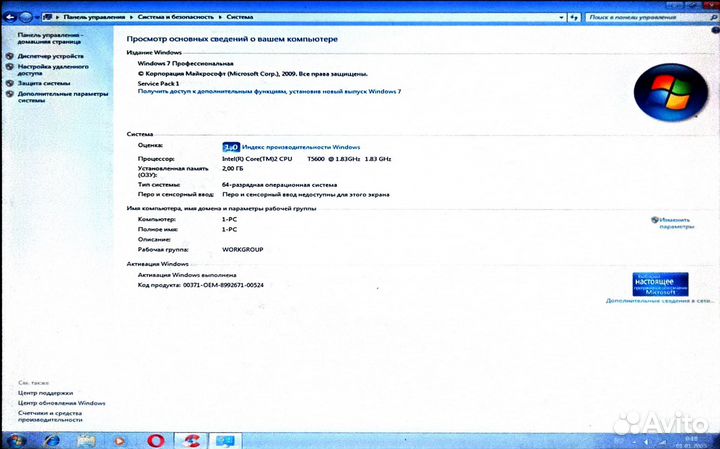
Task: Click the performance index score badge
Action: (231, 146)
